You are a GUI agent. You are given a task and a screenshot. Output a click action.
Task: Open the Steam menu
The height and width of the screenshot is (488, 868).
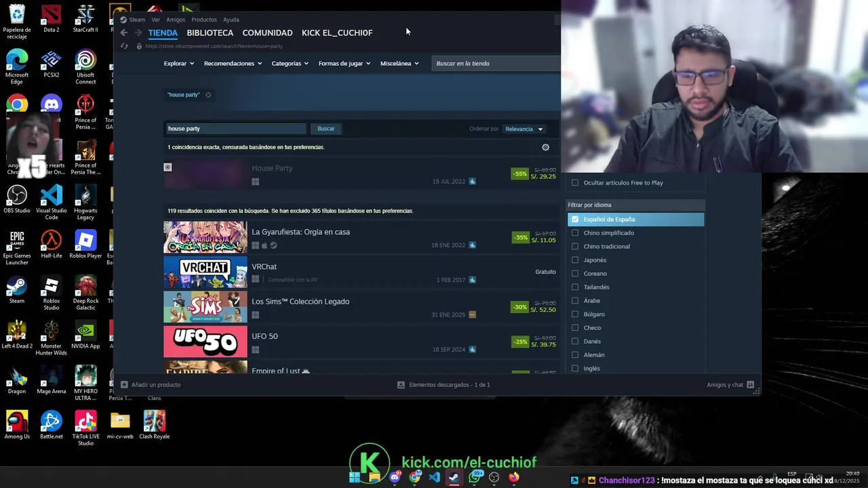[137, 20]
